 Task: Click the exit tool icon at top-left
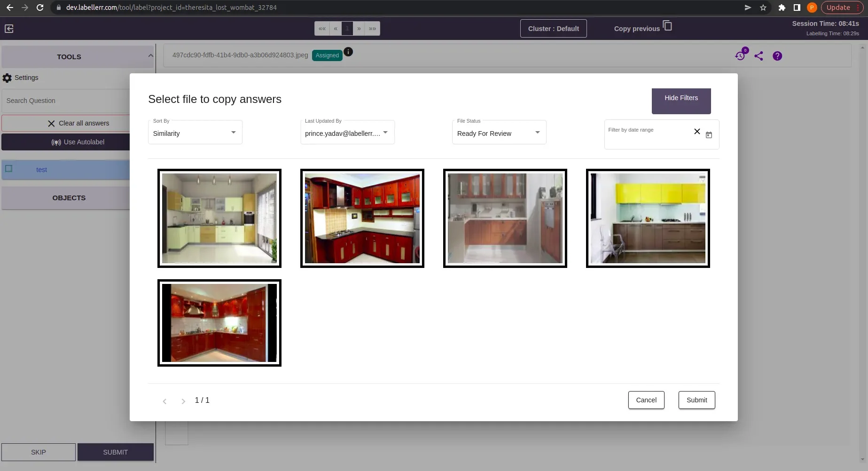(9, 29)
